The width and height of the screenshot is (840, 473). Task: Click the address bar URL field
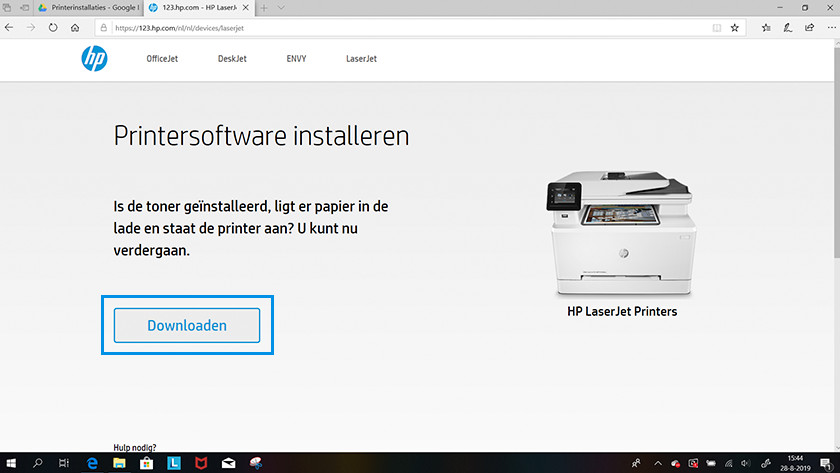coord(400,28)
